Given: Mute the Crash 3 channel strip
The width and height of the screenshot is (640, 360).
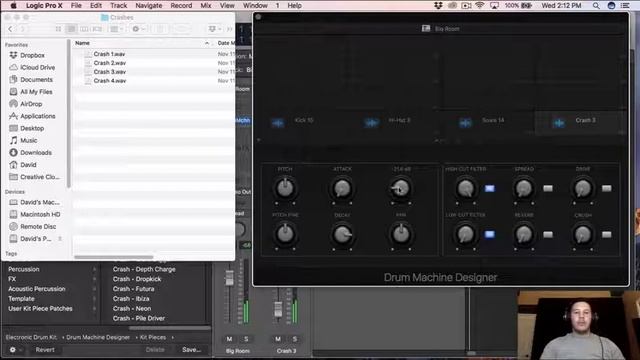Looking at the screenshot, I should click(278, 339).
